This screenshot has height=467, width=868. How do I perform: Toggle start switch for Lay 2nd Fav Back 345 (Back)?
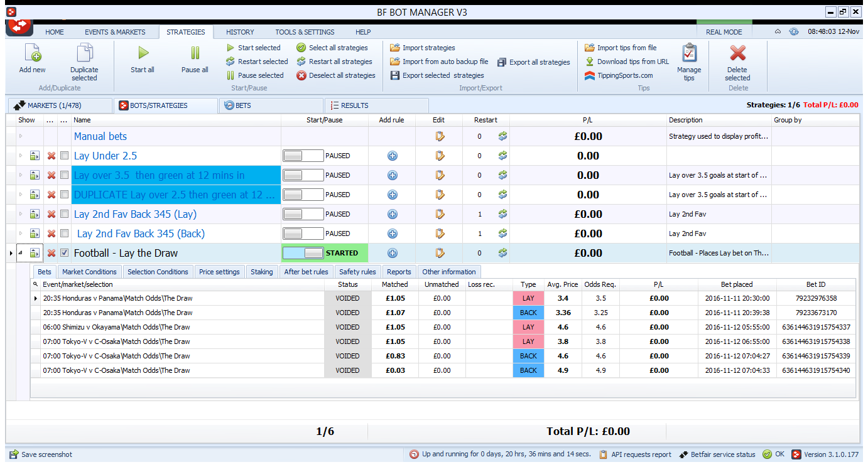(x=303, y=233)
